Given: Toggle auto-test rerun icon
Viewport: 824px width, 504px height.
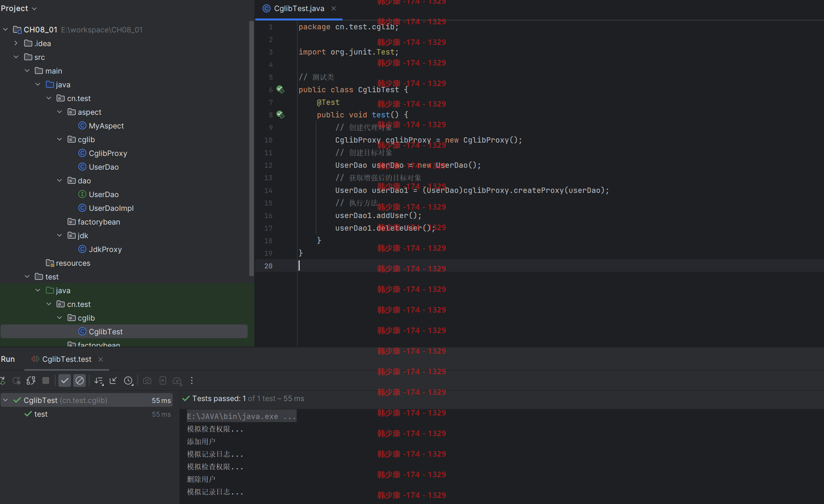Looking at the screenshot, I should tap(31, 380).
